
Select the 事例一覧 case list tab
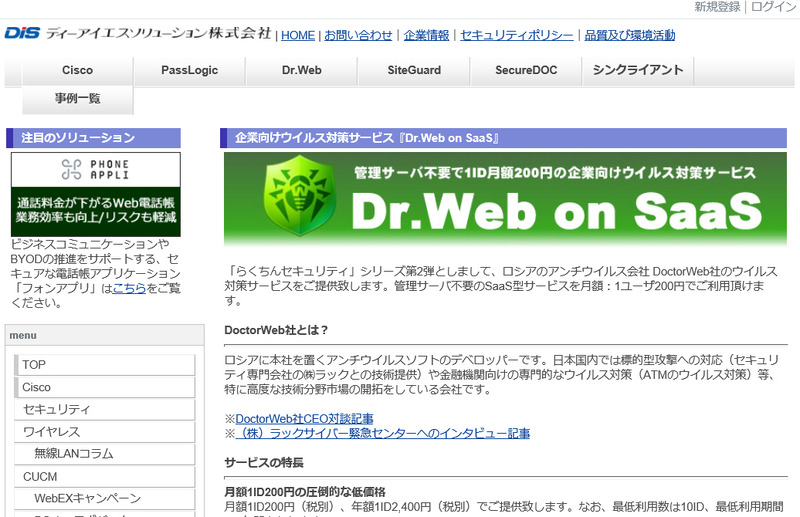pyautogui.click(x=77, y=99)
